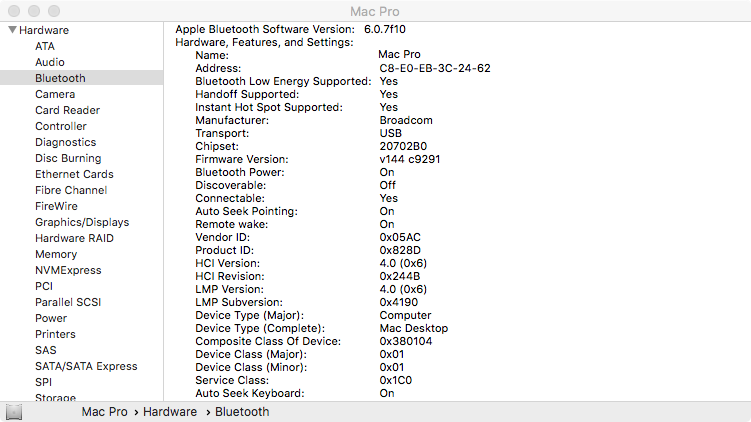
Task: Click the 'Auto Seek Keyboard:' label
Action: coord(250,393)
